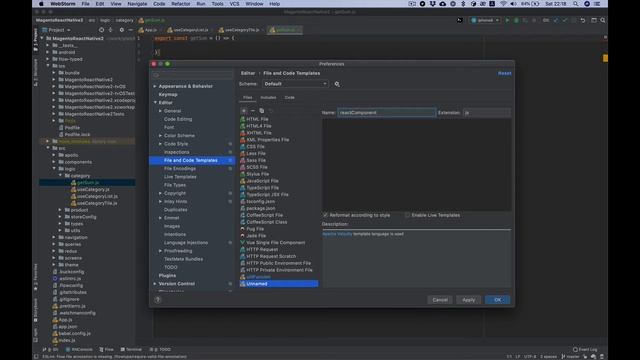Click the macOS Spotlight search icon
Screen dimensions: 640x360
[576, 4]
